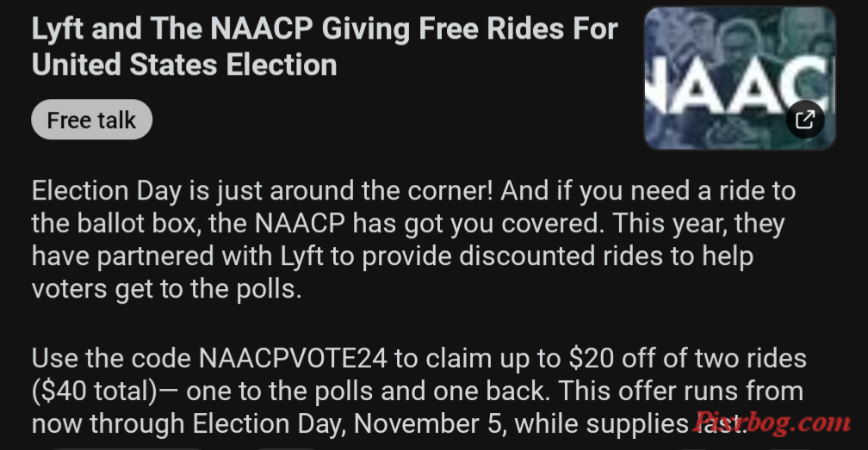Click the word Lyft in first paragraph
868x450 pixels.
pos(301,256)
